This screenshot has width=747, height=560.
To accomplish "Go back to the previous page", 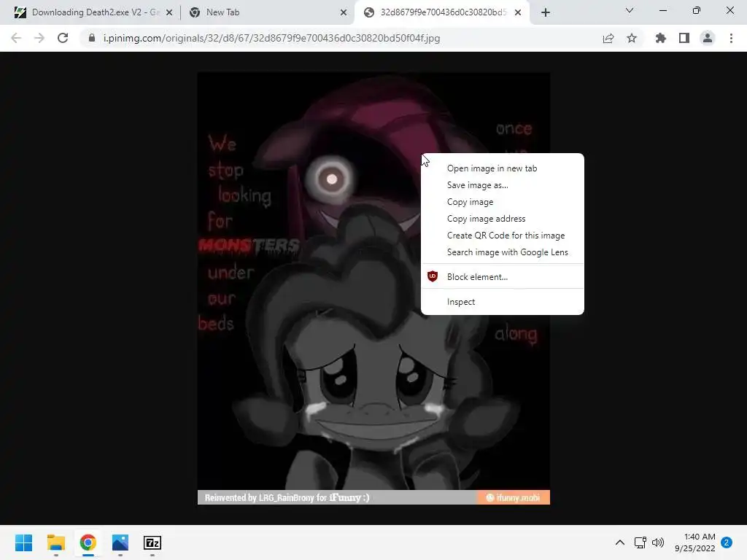I will tap(16, 38).
